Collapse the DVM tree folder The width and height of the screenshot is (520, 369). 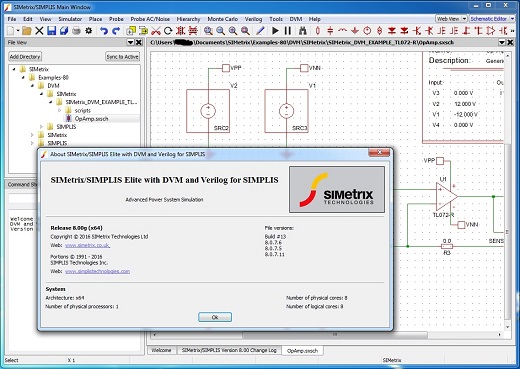(32, 86)
